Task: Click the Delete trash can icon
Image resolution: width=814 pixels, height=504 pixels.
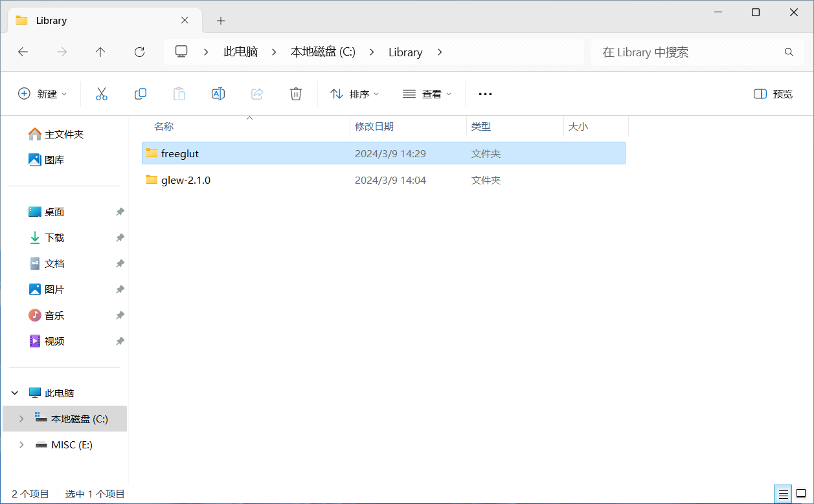Action: (x=296, y=94)
